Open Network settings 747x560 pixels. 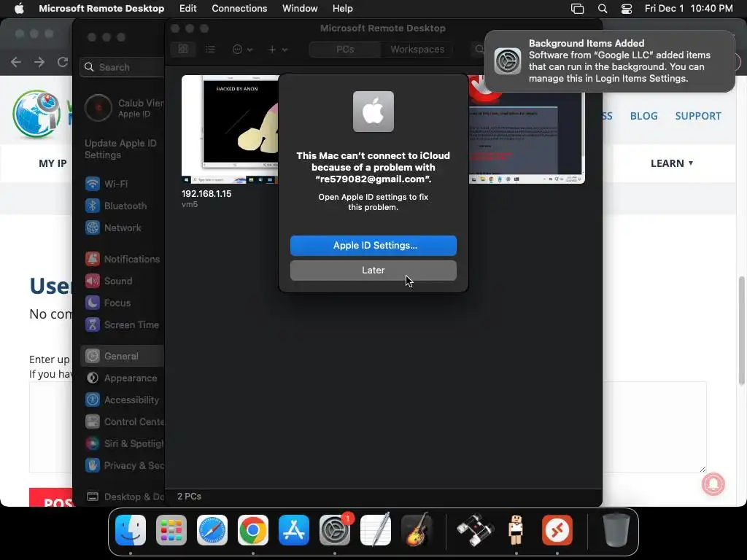pyautogui.click(x=123, y=227)
